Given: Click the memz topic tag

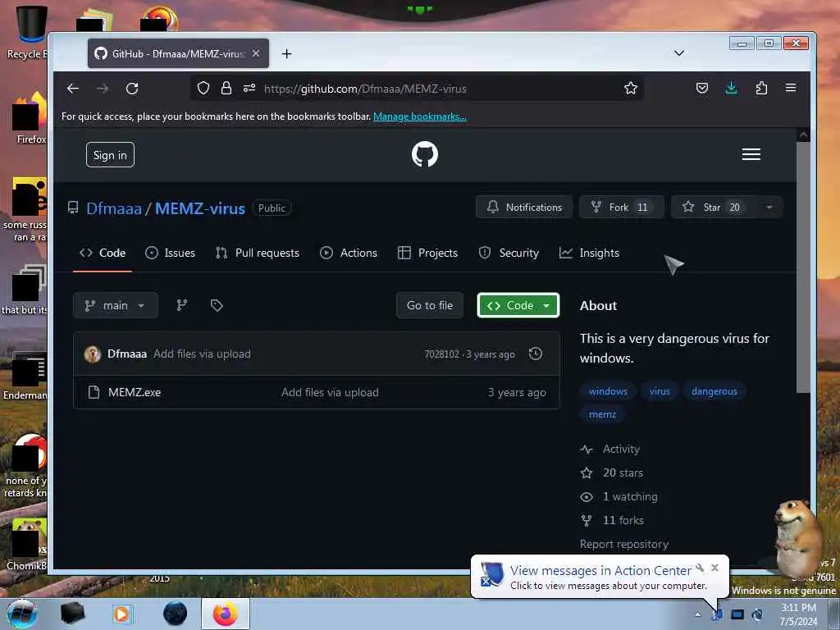Looking at the screenshot, I should click(x=602, y=414).
